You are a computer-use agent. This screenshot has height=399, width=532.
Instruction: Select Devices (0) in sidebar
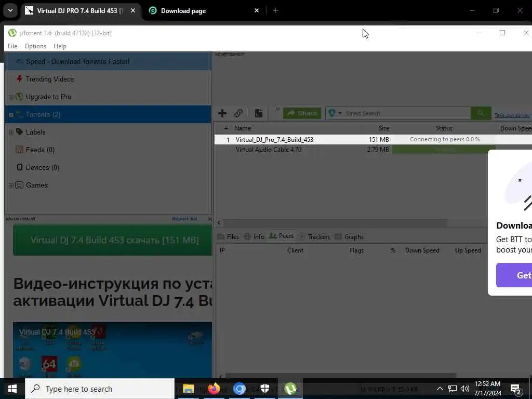point(108,167)
